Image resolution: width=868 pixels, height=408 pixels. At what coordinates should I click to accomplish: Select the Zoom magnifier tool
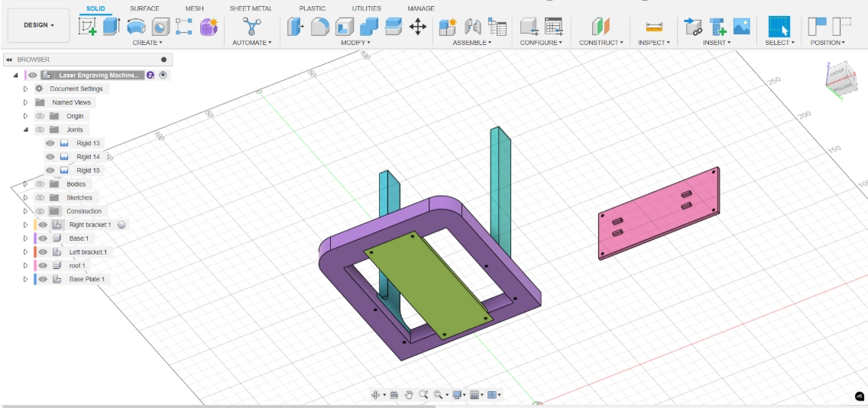tap(423, 395)
